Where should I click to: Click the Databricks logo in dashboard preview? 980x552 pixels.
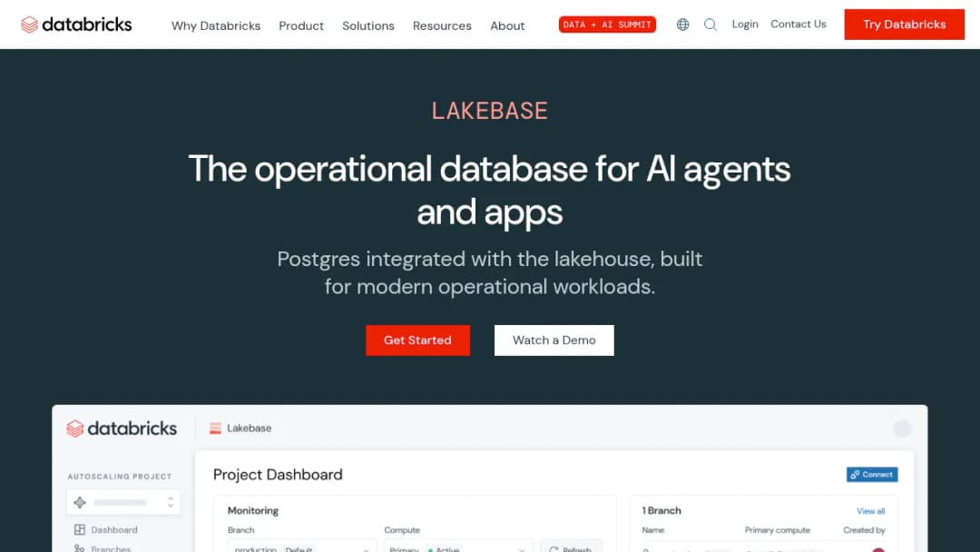pos(122,429)
